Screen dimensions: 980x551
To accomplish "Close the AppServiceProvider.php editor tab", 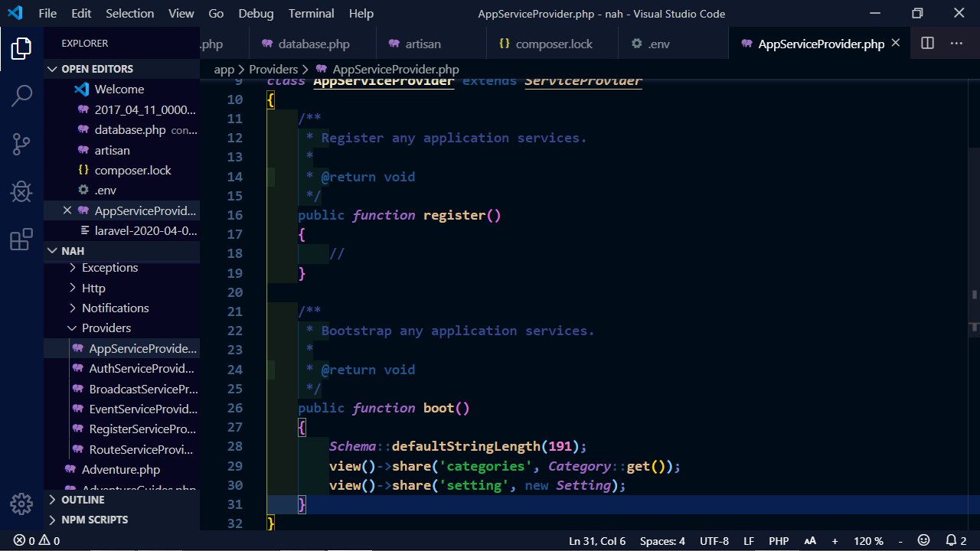I will click(x=897, y=44).
